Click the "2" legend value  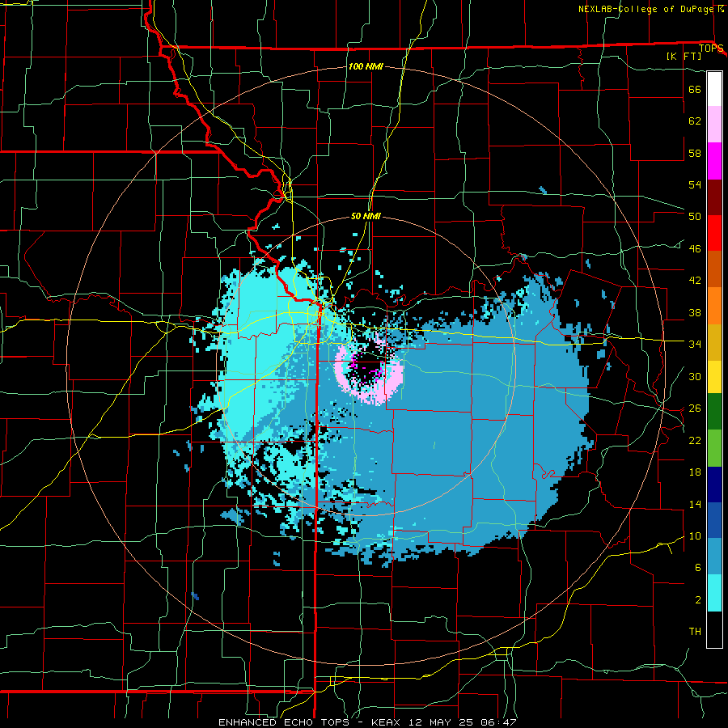click(x=697, y=600)
